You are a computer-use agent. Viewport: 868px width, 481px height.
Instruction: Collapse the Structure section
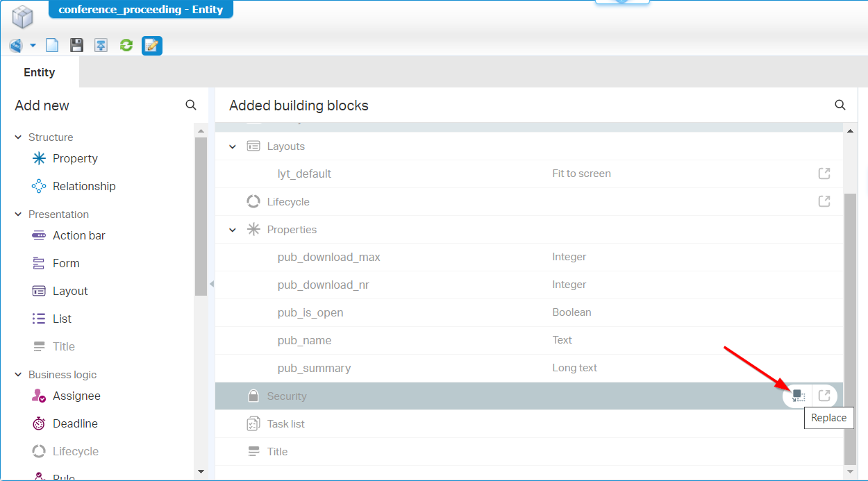click(19, 137)
